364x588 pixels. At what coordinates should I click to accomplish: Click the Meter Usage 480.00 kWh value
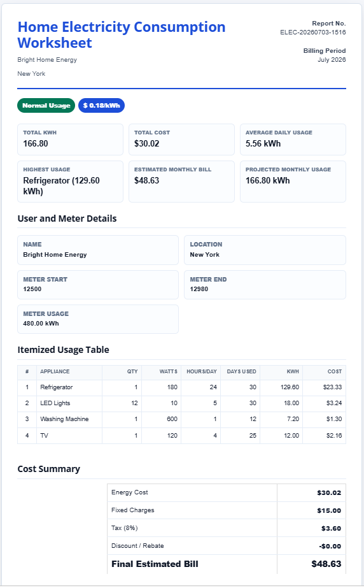41,323
